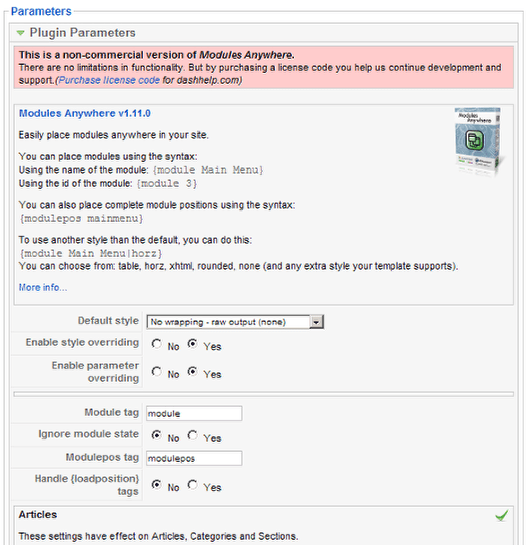Image resolution: width=532 pixels, height=545 pixels.
Task: Select Yes for Handle {loadposition} tags
Action: 192,485
